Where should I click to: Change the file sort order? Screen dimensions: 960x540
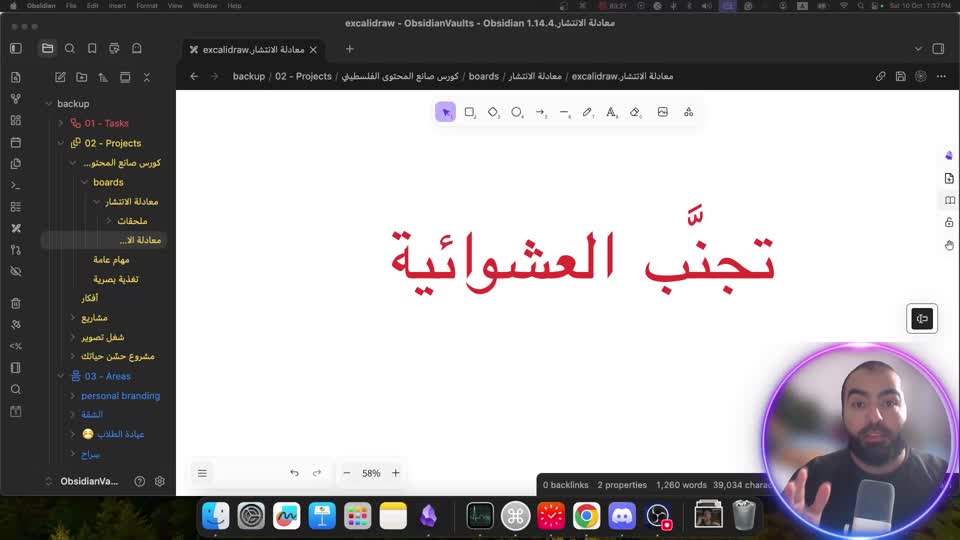[x=103, y=77]
